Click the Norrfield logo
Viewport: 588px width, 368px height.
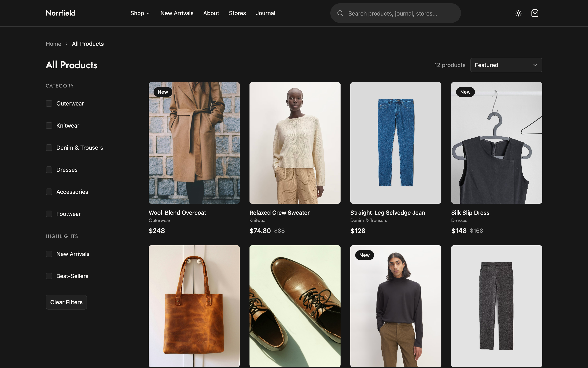click(x=60, y=13)
